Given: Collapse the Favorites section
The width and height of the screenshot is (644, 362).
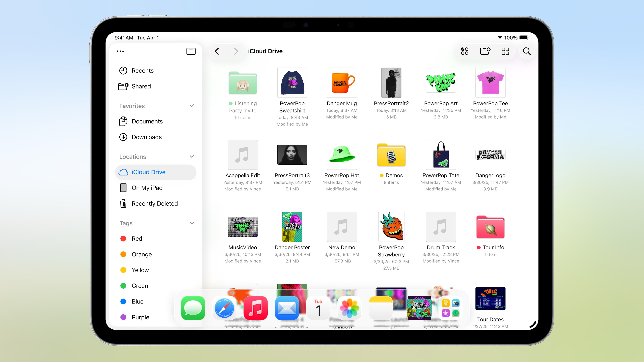Looking at the screenshot, I should pos(192,106).
